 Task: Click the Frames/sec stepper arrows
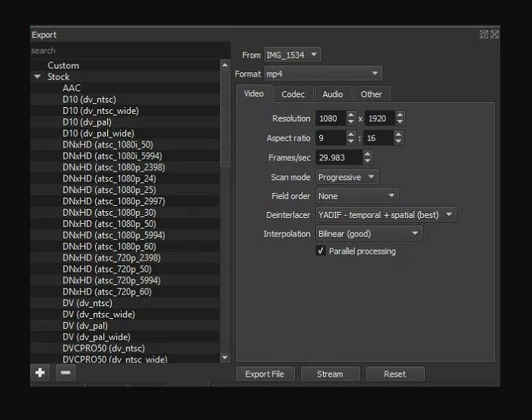[x=368, y=157]
